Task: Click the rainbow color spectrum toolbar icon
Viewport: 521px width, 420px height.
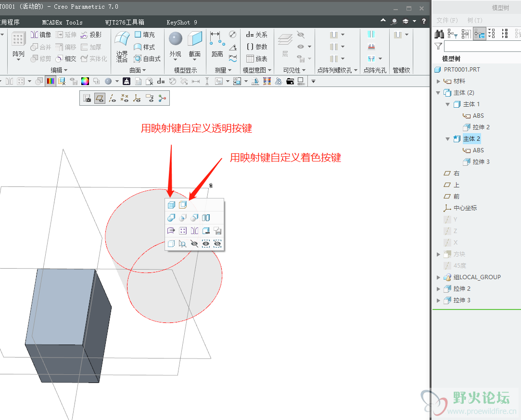Action: pos(51,81)
